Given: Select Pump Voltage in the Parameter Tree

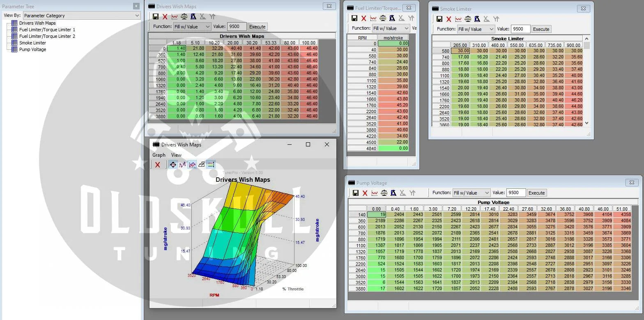Looking at the screenshot, I should [x=32, y=49].
